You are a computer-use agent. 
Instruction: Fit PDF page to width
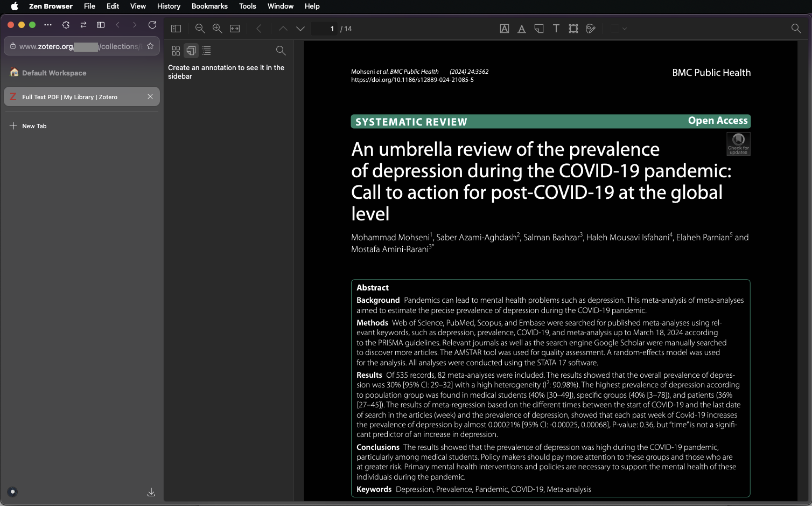[235, 29]
